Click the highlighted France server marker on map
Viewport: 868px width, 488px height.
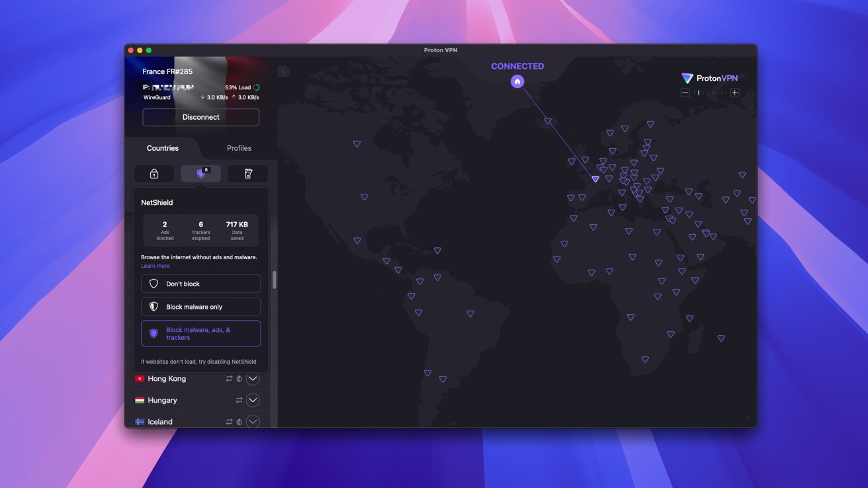coord(595,179)
